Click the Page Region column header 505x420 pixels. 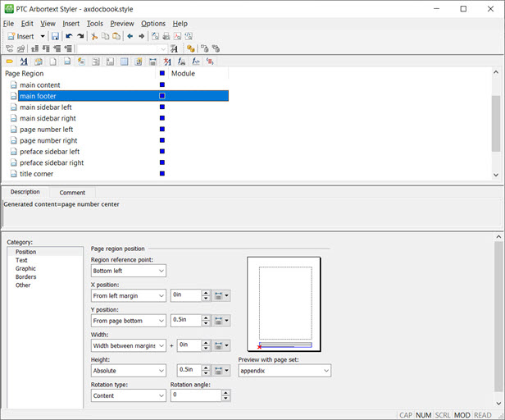[x=80, y=74]
